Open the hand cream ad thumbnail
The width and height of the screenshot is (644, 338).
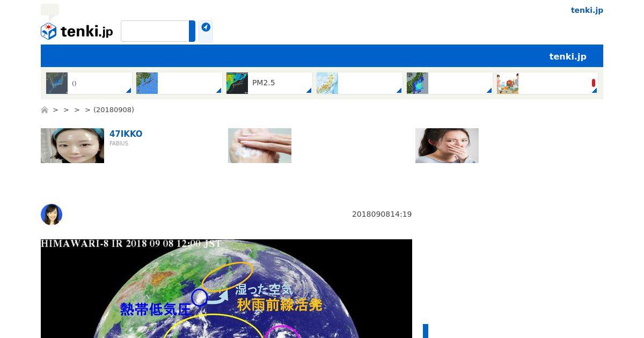pos(260,145)
